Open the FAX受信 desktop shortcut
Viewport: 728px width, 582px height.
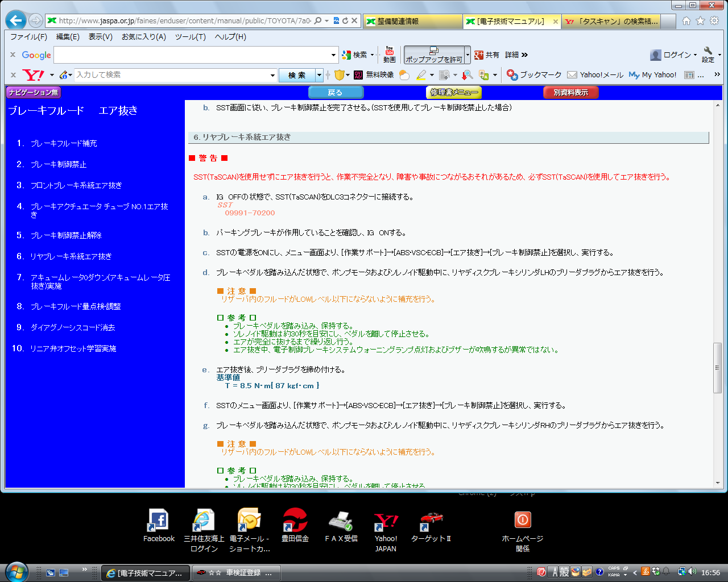[341, 526]
